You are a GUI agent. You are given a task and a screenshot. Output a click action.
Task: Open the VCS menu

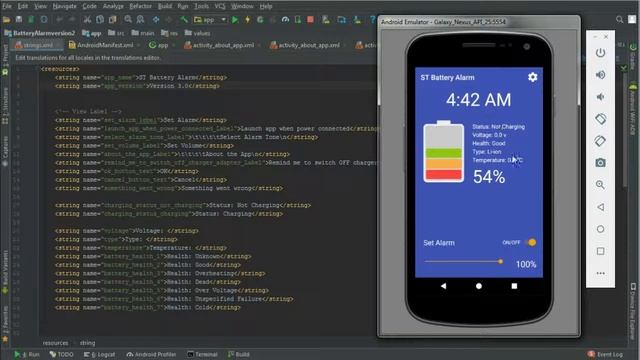[220, 6]
